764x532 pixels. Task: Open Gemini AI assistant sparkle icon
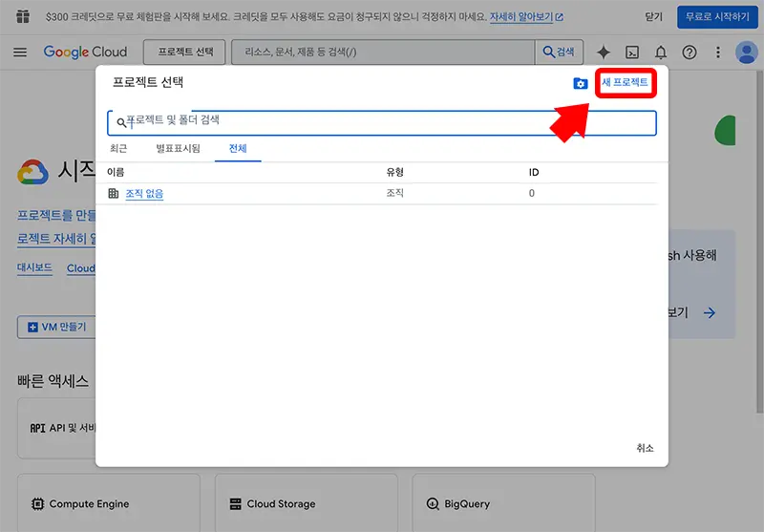click(x=604, y=53)
